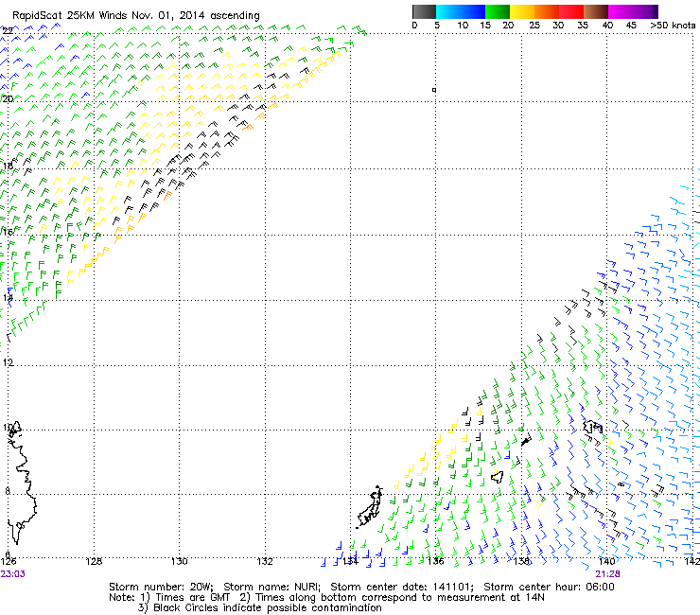Click the dark purple 45-50 knots legend segment
The image size is (700, 615).
coord(645,11)
